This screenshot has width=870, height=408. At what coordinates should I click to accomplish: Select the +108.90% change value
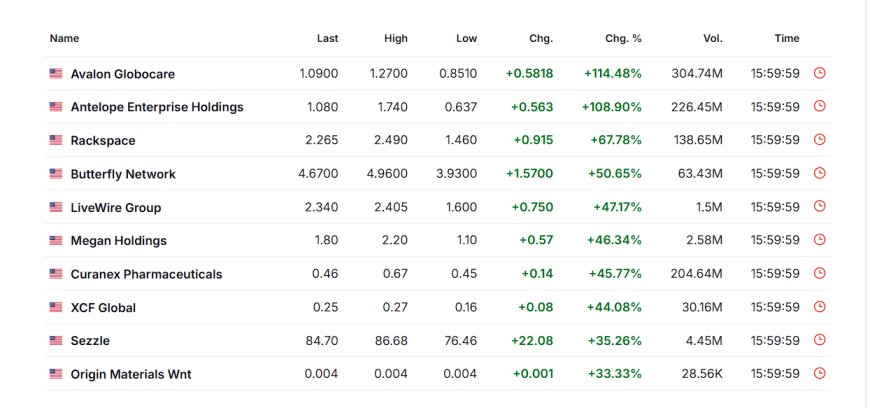(x=611, y=107)
